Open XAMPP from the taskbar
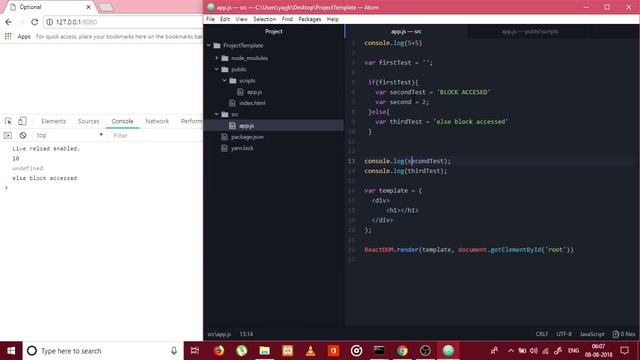Viewport: 640px width, 360px height. [x=287, y=351]
